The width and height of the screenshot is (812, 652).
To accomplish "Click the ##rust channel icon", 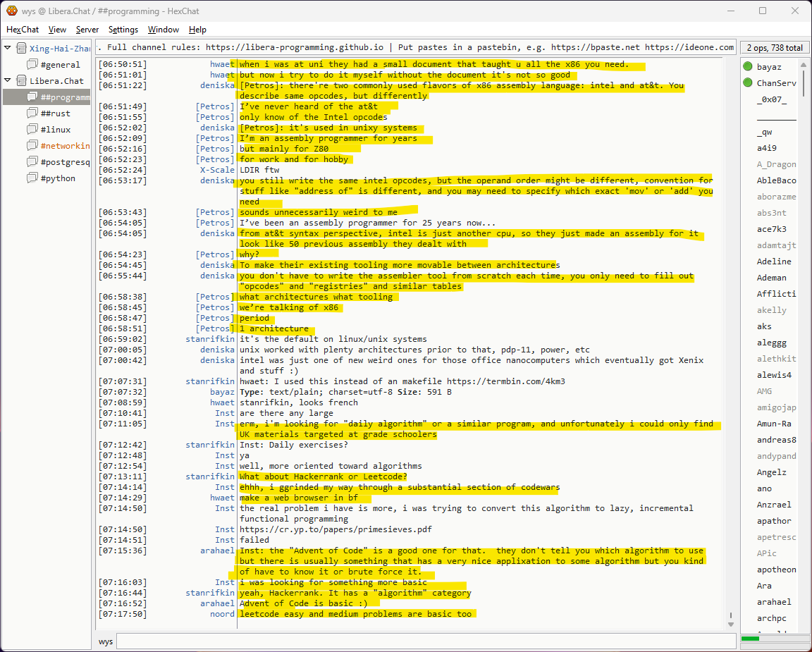I will point(32,113).
